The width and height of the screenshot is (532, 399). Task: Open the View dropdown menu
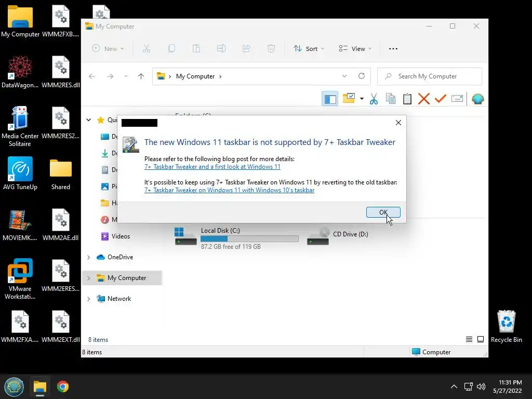click(355, 48)
